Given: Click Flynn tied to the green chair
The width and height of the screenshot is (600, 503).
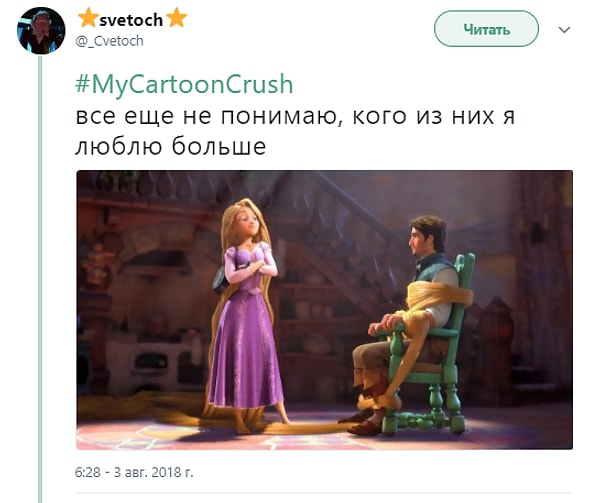Looking at the screenshot, I should point(406,321).
